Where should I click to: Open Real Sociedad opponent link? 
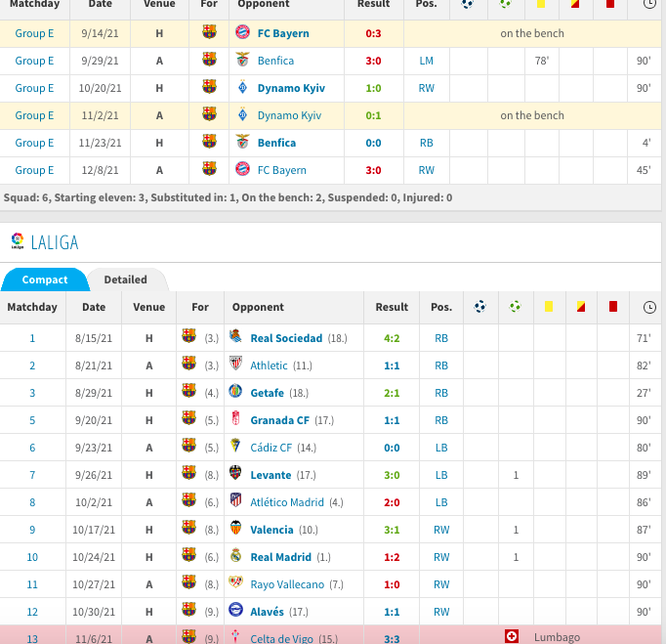click(x=286, y=338)
